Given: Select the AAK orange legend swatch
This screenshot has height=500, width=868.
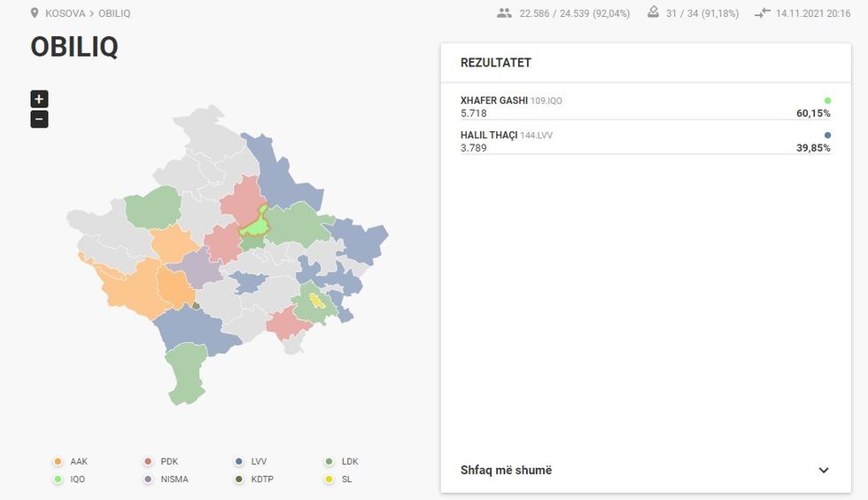Looking at the screenshot, I should (x=58, y=462).
